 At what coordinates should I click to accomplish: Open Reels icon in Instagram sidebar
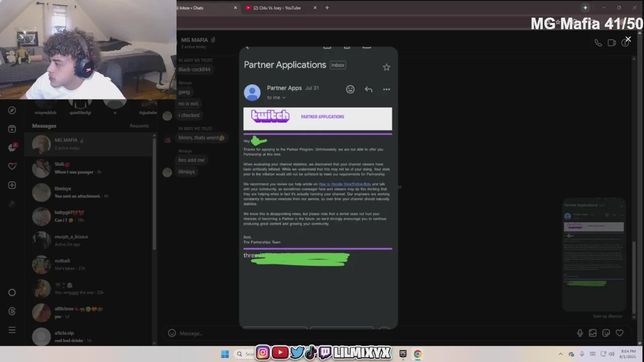[12, 129]
